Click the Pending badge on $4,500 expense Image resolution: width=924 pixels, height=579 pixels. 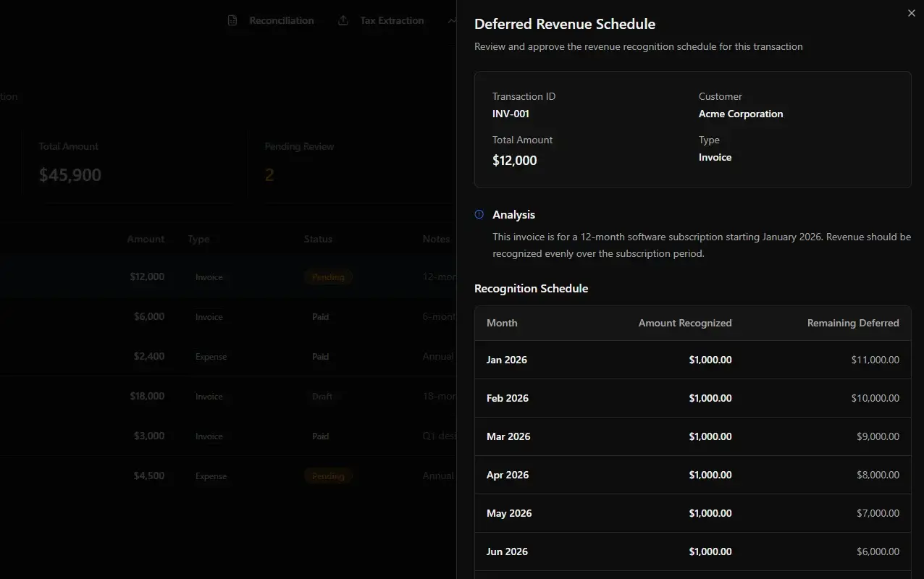(x=328, y=476)
